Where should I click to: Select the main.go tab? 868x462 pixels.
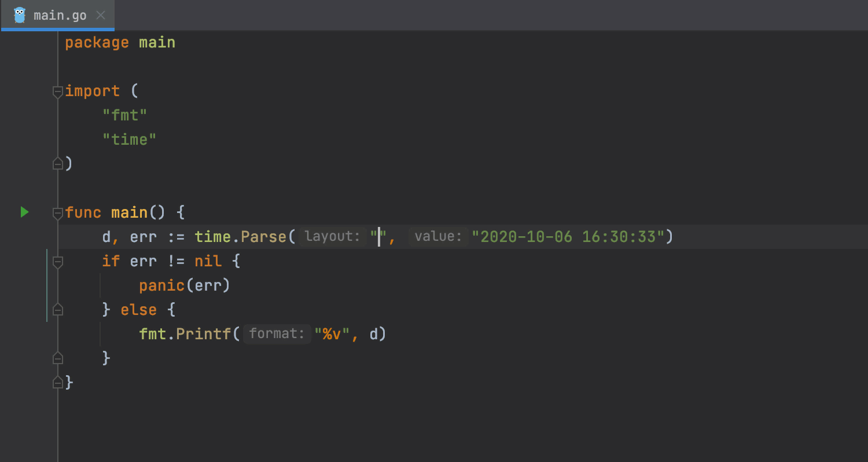coord(57,15)
